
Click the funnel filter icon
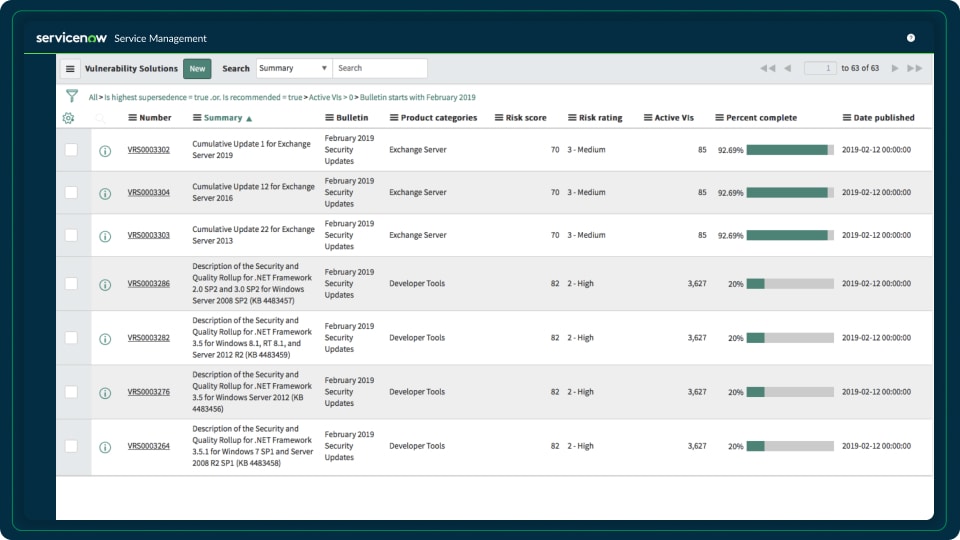(72, 96)
